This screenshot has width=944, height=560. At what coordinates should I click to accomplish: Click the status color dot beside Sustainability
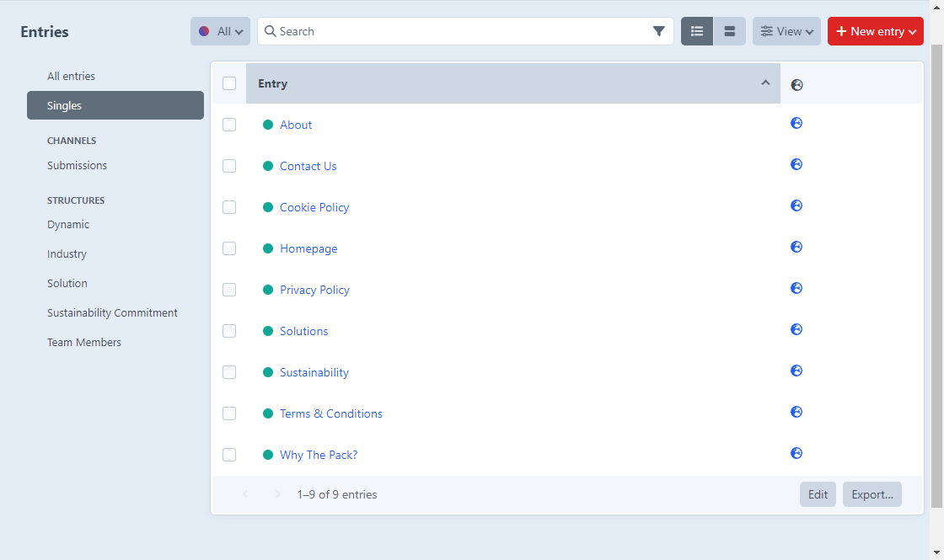tap(268, 372)
